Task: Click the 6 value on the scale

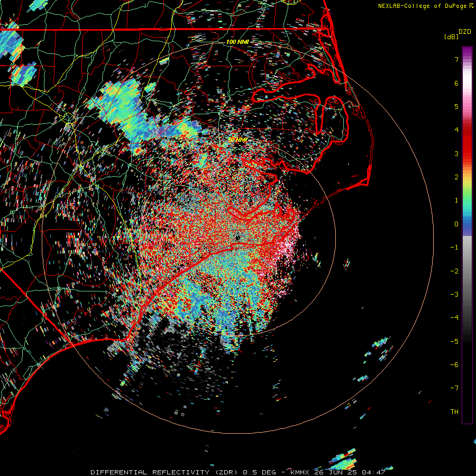Action: (456, 83)
